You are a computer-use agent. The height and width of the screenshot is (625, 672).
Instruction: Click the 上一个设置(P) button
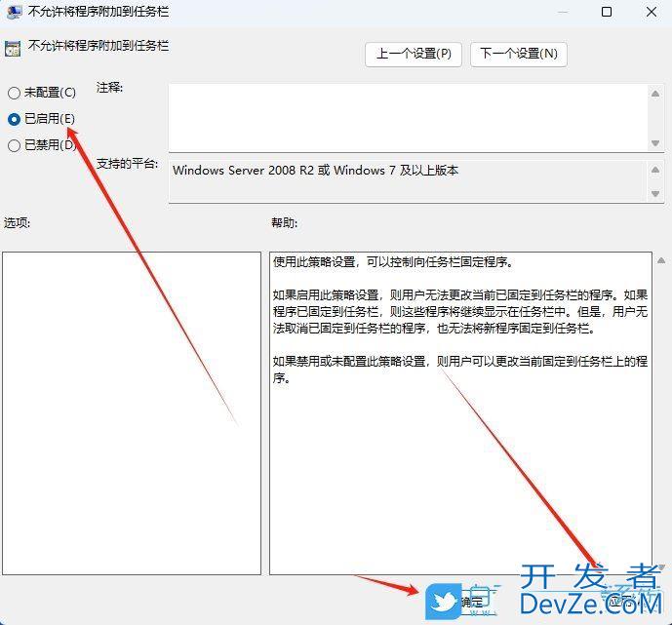click(x=414, y=54)
